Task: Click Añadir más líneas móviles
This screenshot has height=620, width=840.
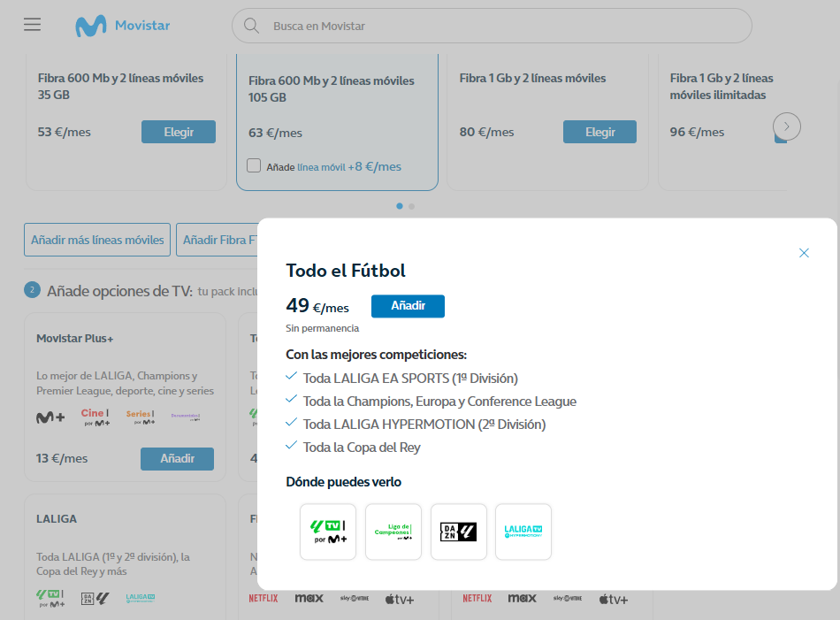Action: (x=97, y=240)
